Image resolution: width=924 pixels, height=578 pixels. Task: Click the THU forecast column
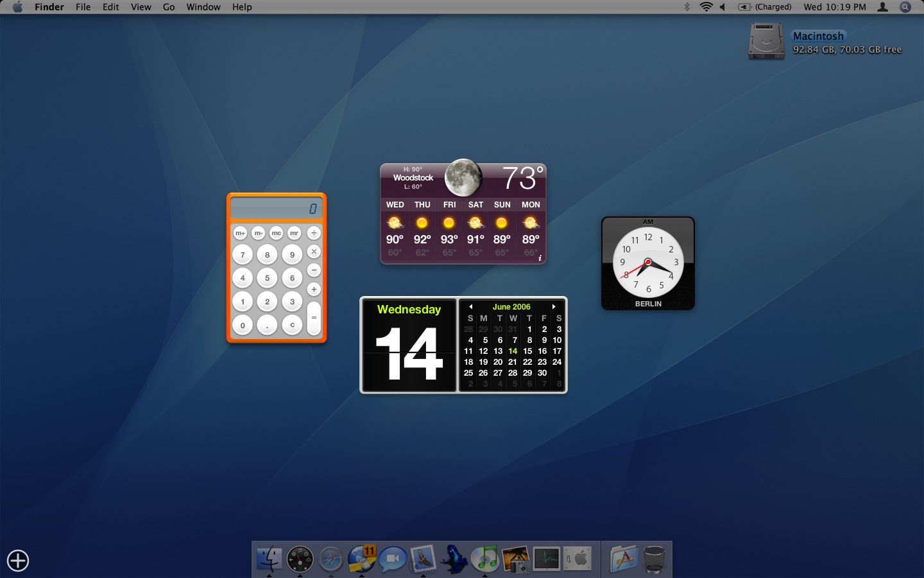(x=422, y=228)
